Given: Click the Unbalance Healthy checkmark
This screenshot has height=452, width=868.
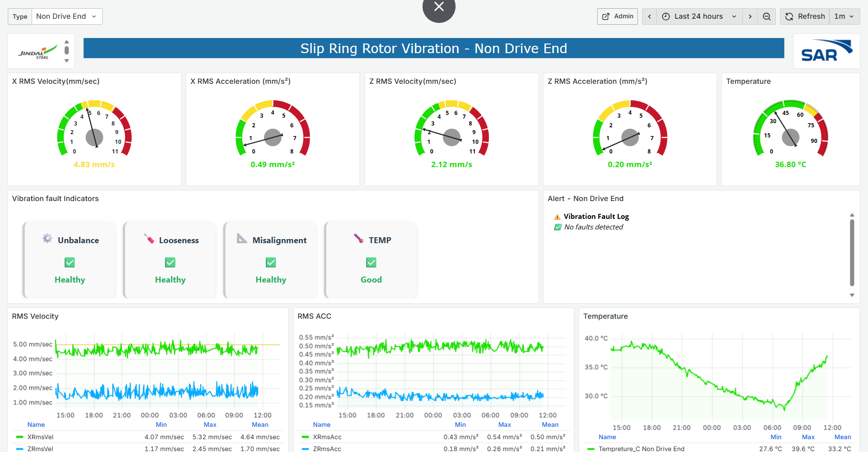Looking at the screenshot, I should click(70, 262).
